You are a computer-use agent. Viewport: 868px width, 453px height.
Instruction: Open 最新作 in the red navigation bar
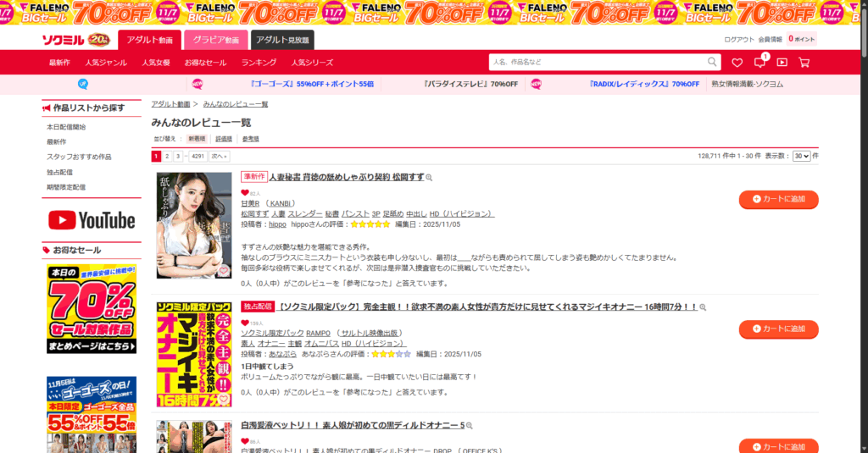(x=59, y=63)
